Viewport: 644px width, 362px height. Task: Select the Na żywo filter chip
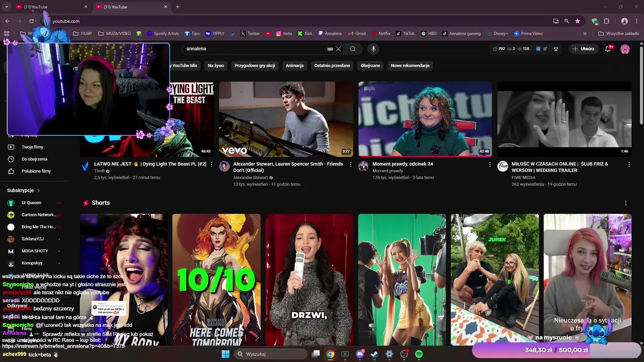(216, 65)
